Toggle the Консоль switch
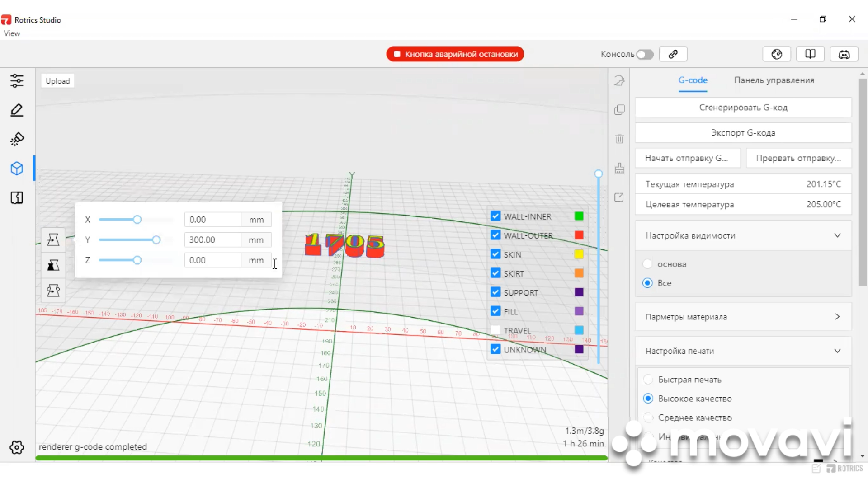This screenshot has height=488, width=868. tap(645, 54)
